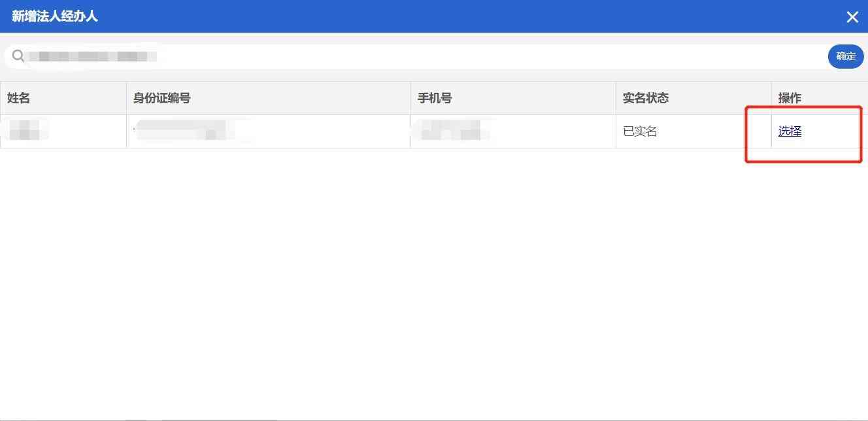The height and width of the screenshot is (421, 868).
Task: Click the magnifier search icon
Action: [x=18, y=56]
